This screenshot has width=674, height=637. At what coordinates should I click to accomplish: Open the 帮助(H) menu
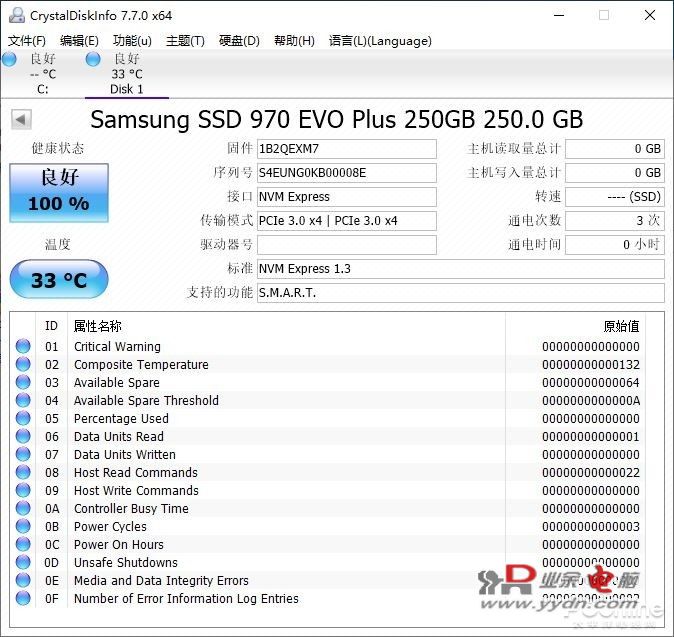pyautogui.click(x=294, y=41)
